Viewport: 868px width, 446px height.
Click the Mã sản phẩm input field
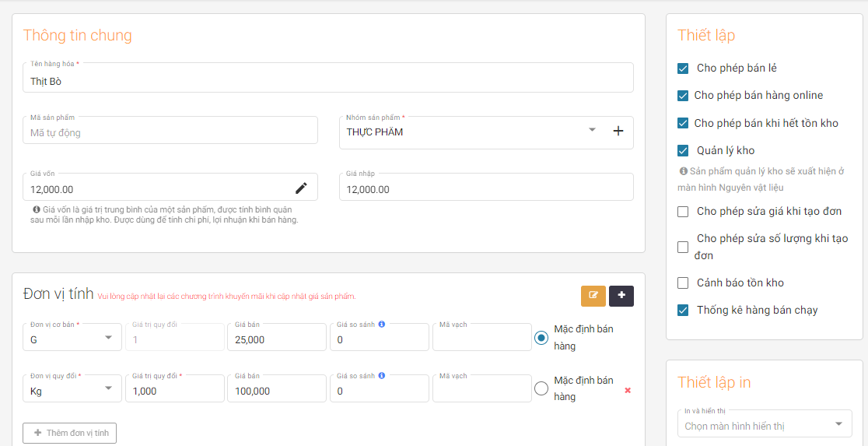pos(170,132)
